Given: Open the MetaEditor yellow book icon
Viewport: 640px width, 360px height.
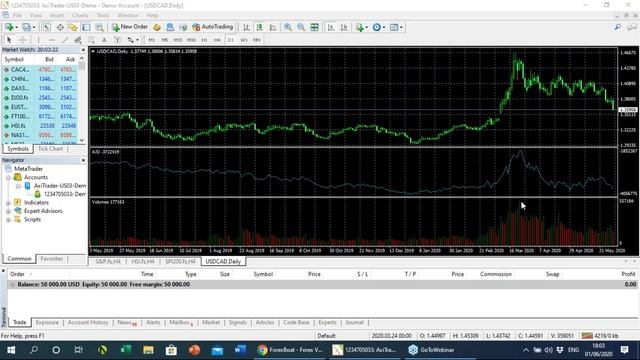Looking at the screenshot, I should pos(157,27).
